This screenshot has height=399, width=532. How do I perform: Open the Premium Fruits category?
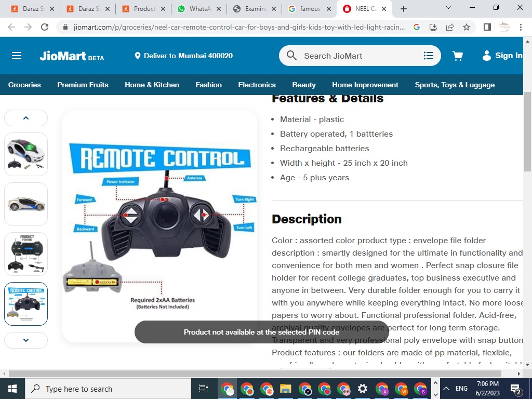click(83, 85)
